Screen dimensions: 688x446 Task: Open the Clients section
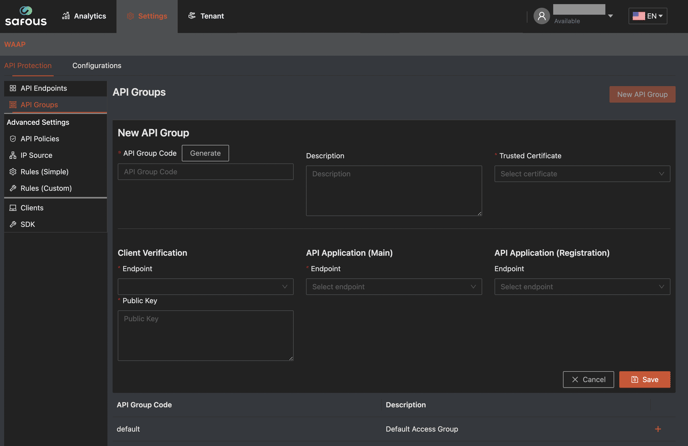[31, 208]
